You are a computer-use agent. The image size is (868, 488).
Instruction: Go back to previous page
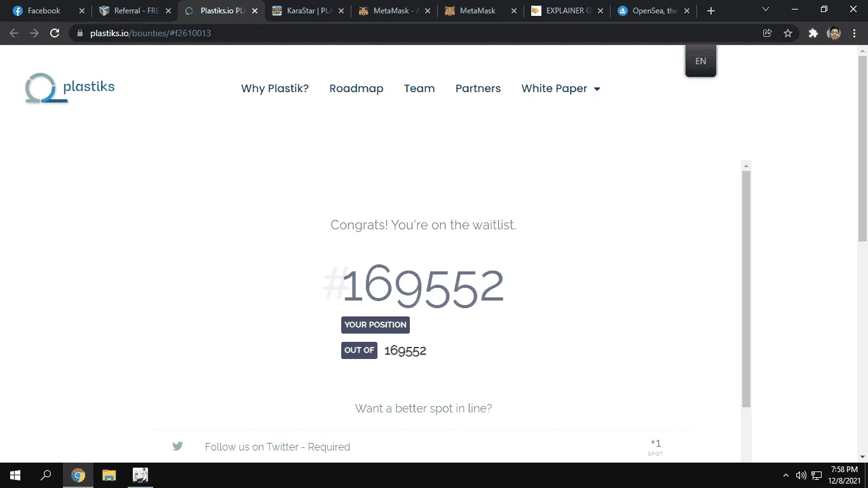tap(14, 33)
